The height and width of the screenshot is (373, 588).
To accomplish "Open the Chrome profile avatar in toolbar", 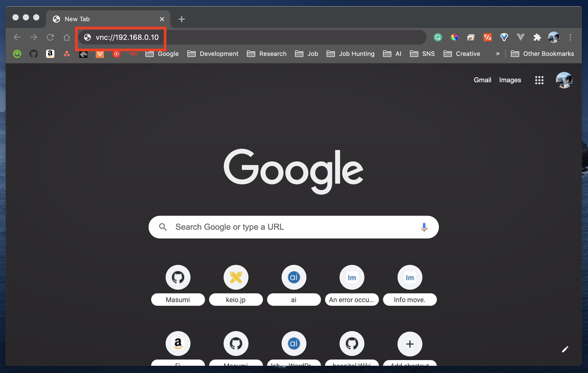I will tap(554, 37).
